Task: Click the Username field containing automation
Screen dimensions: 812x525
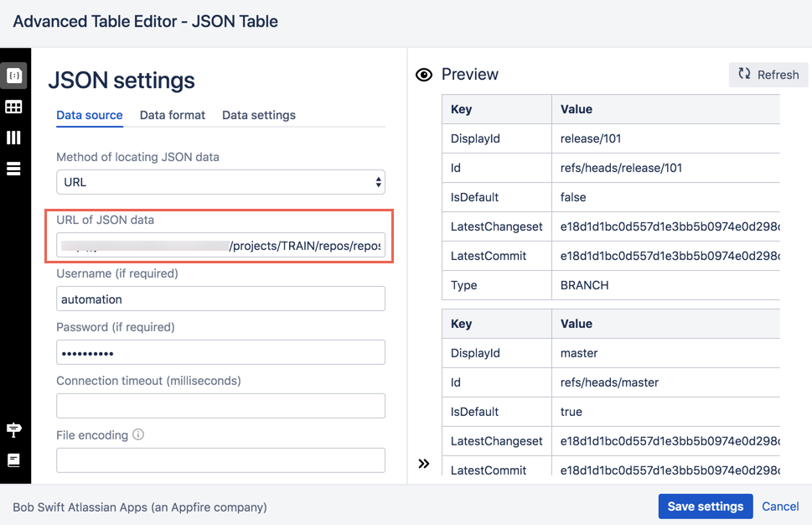Action: click(220, 299)
